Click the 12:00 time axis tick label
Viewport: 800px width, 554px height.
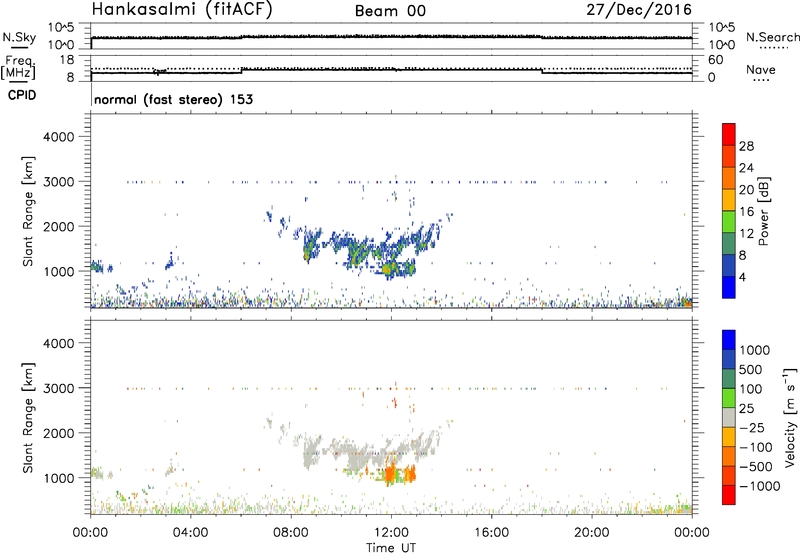coord(391,533)
